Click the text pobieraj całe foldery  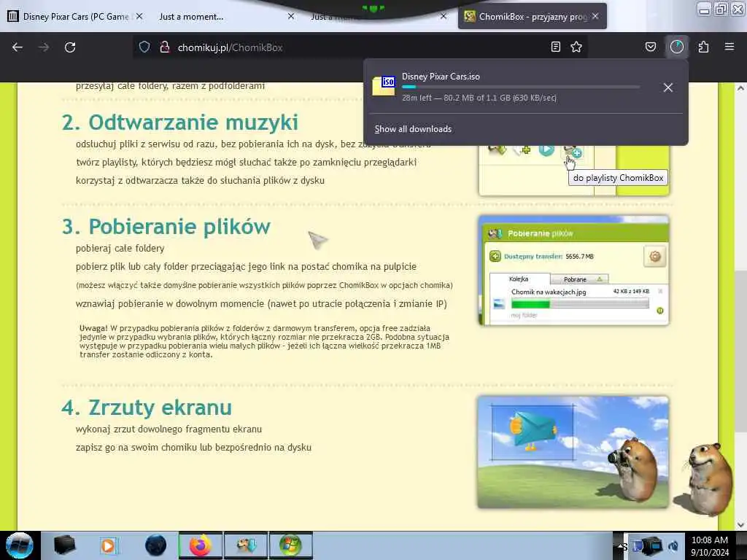pyautogui.click(x=120, y=248)
